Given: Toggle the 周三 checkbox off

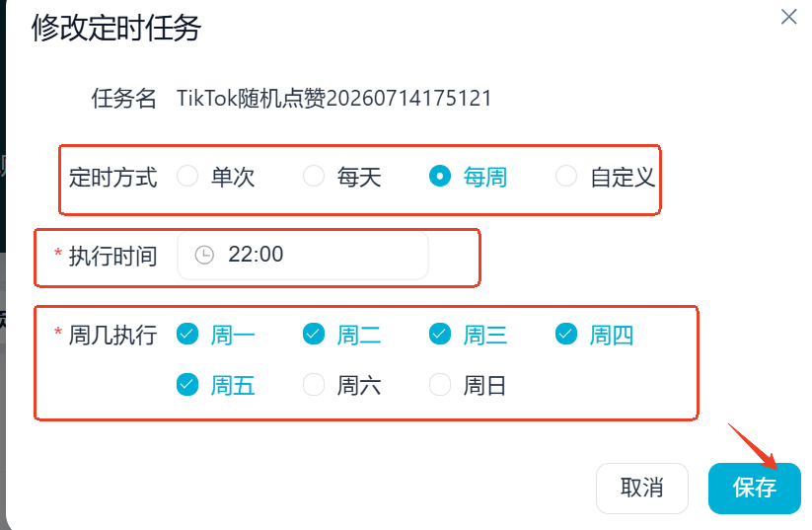Looking at the screenshot, I should pyautogui.click(x=440, y=335).
